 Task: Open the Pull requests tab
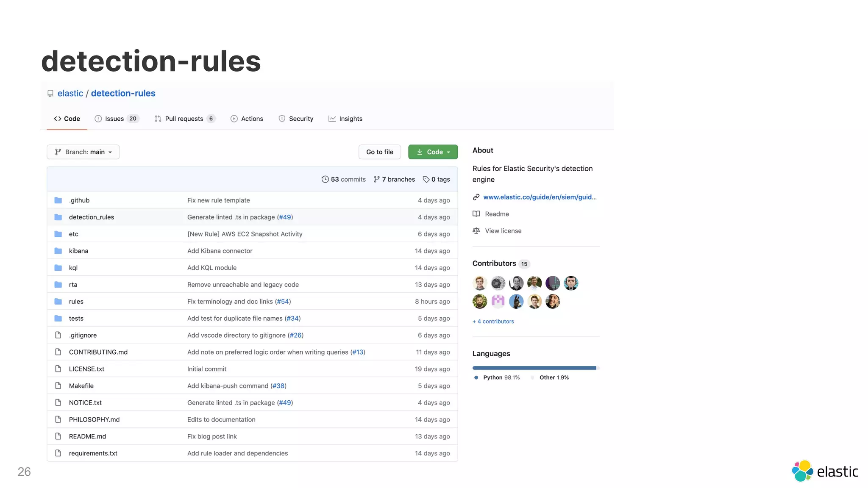184,119
